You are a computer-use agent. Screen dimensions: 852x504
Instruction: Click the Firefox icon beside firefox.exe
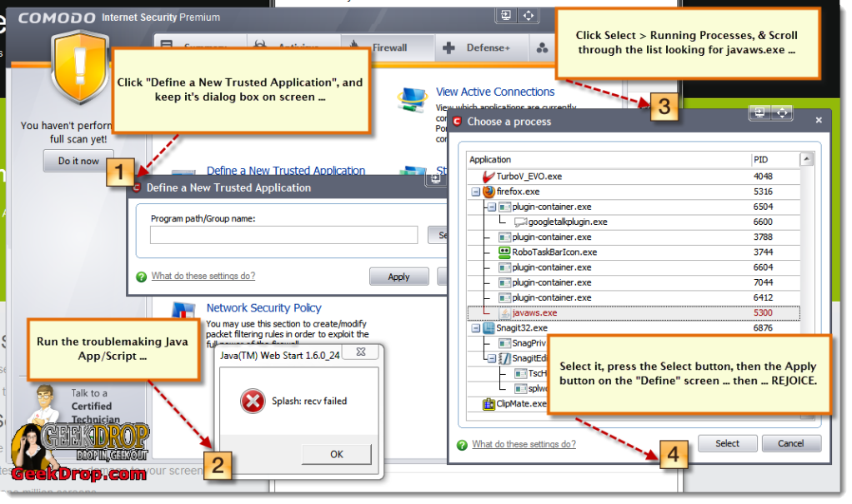[489, 192]
